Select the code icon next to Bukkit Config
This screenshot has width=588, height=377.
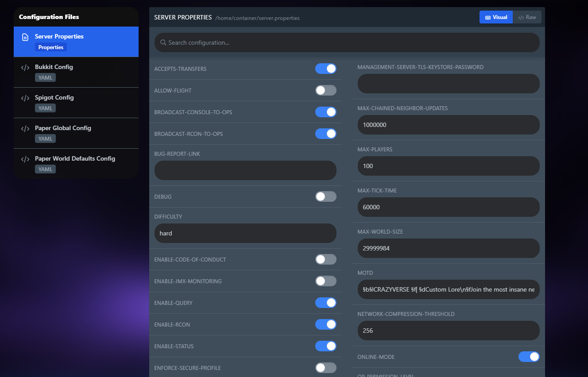[x=25, y=67]
